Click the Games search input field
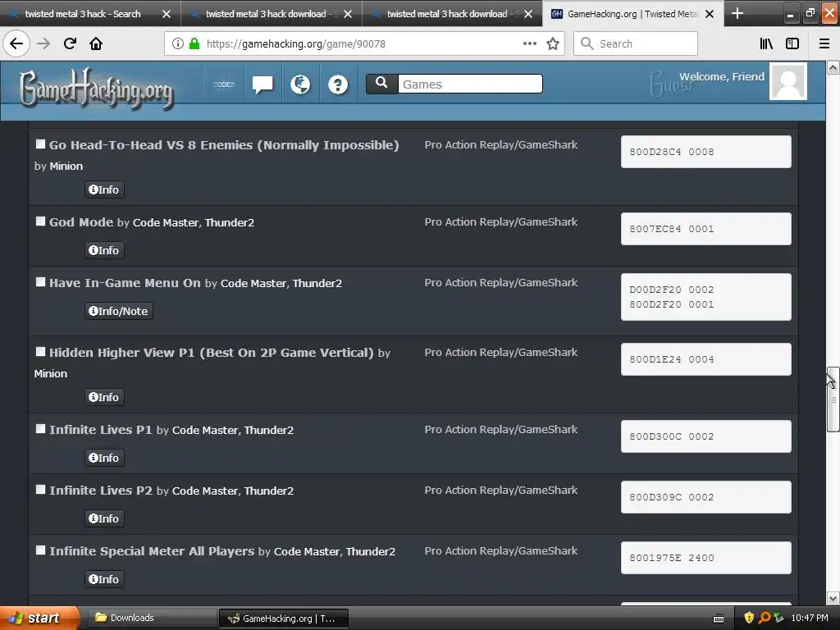Screen dimensions: 840x630 470,84
